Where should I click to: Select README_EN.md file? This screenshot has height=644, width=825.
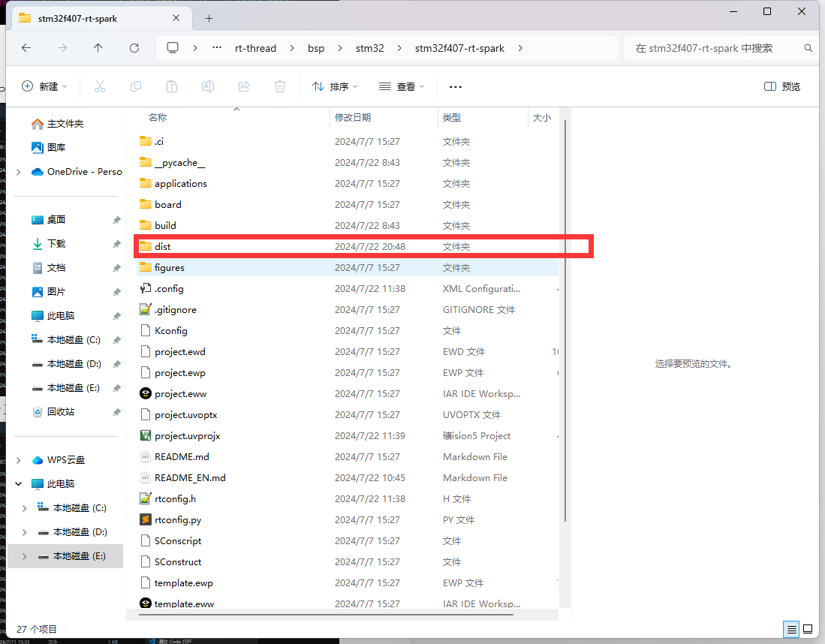[348, 477]
